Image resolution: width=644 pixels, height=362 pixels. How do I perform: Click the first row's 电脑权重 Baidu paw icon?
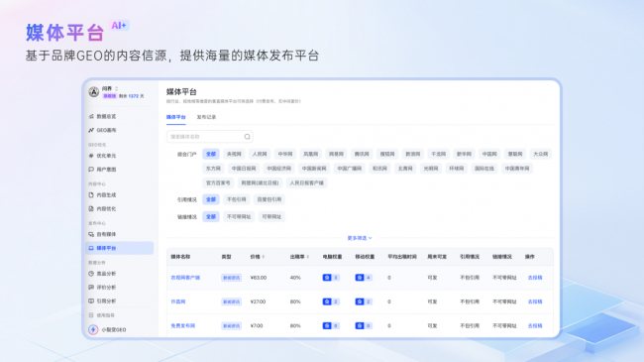pos(327,278)
